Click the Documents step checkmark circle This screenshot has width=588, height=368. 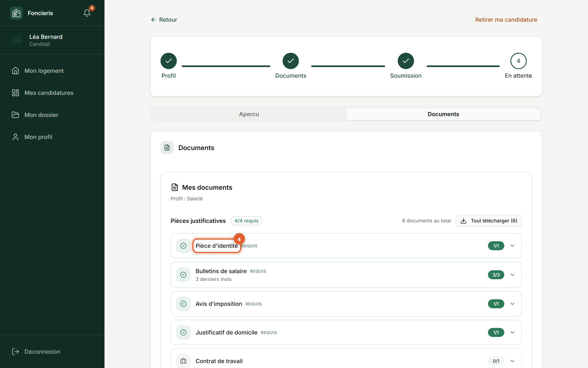point(291,61)
